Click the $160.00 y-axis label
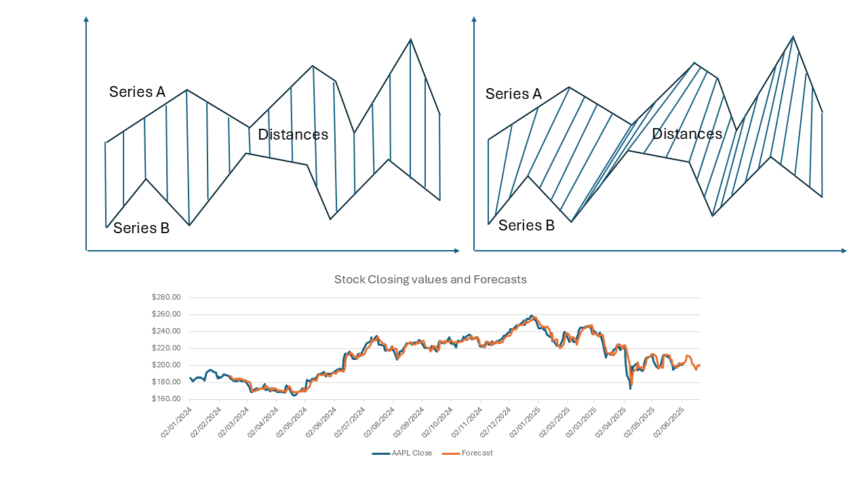 coord(166,399)
